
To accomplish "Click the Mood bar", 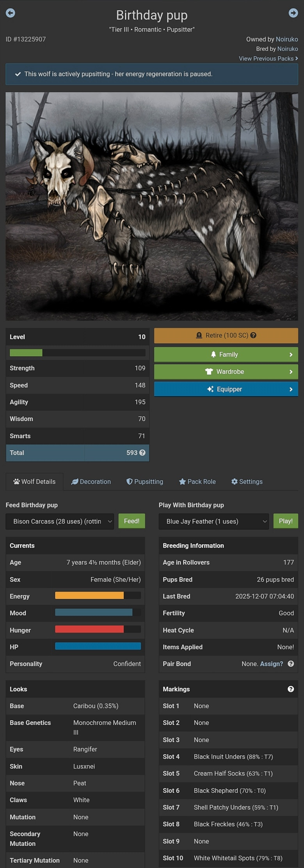I will (98, 612).
